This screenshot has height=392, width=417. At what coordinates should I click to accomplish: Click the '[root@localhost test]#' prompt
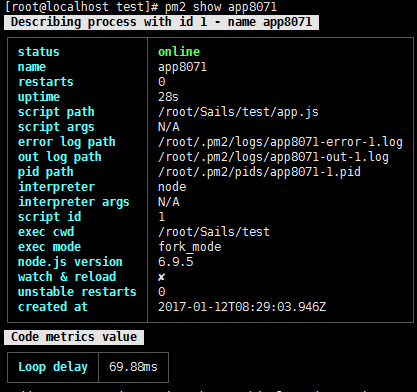tap(81, 7)
